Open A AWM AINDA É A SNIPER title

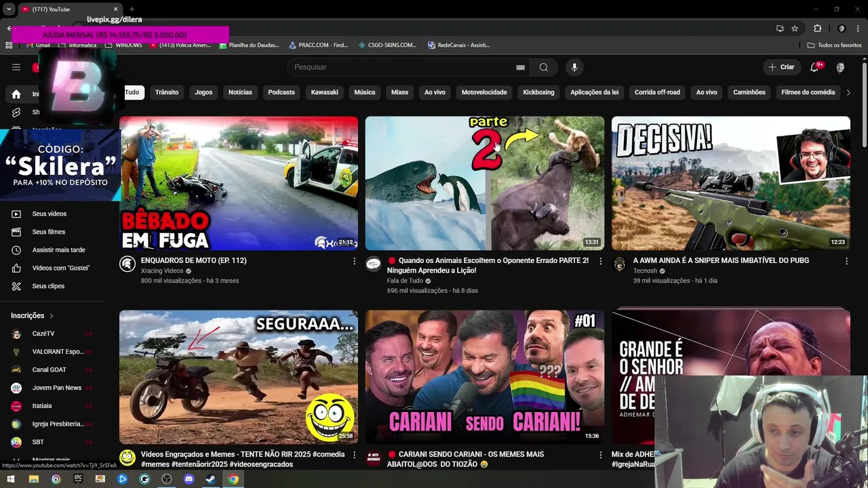[x=721, y=260]
